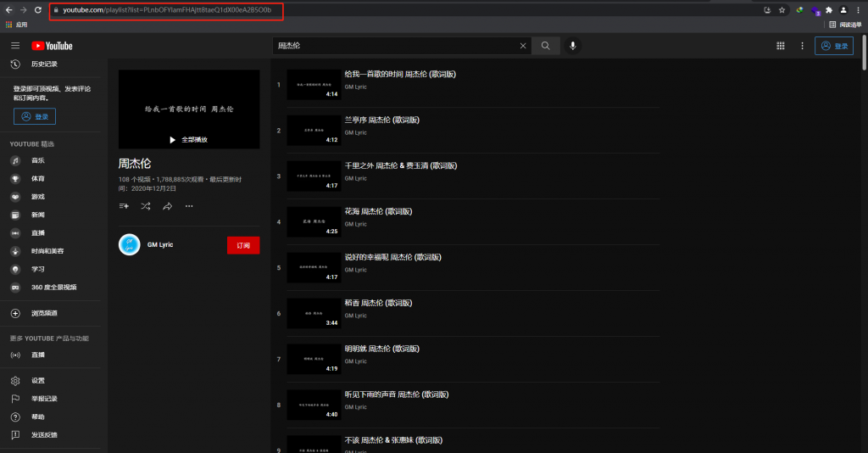868x453 pixels.
Task: Reload the page with refresh icon
Action: click(x=37, y=10)
